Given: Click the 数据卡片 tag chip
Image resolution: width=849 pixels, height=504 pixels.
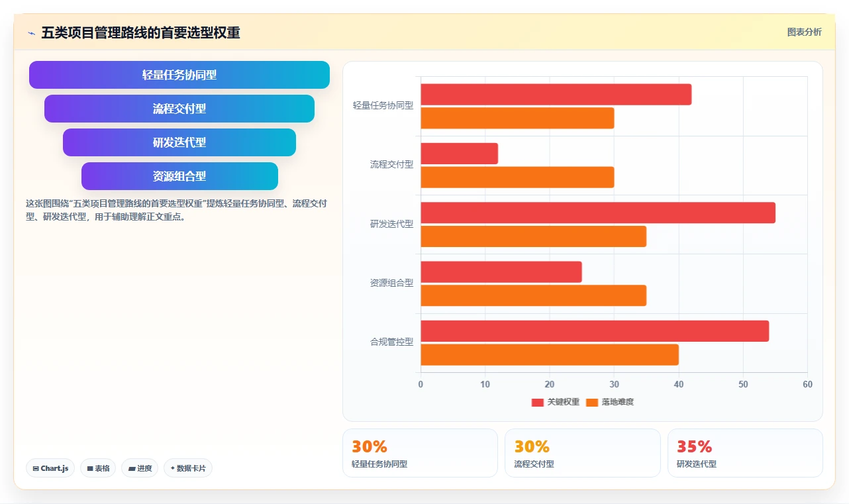Looking at the screenshot, I should click(188, 468).
